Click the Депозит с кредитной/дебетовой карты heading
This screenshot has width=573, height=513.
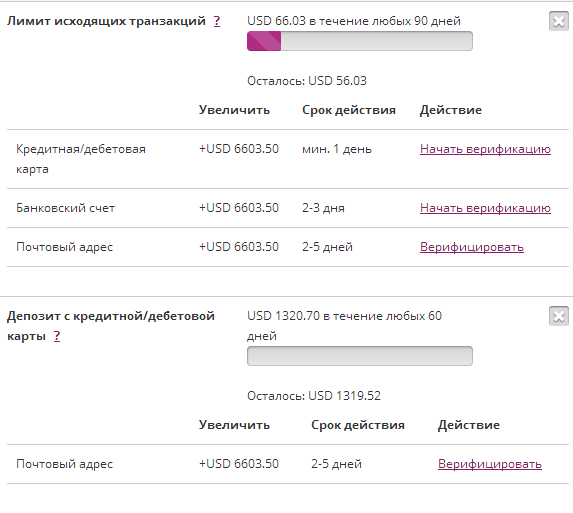[x=111, y=326]
